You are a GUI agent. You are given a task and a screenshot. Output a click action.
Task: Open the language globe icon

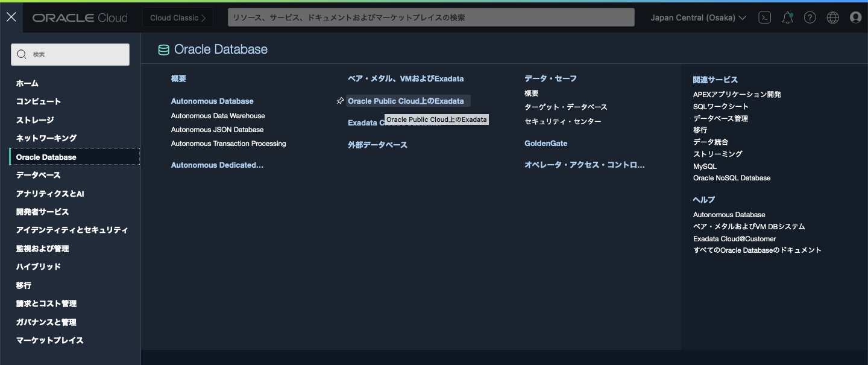tap(832, 17)
